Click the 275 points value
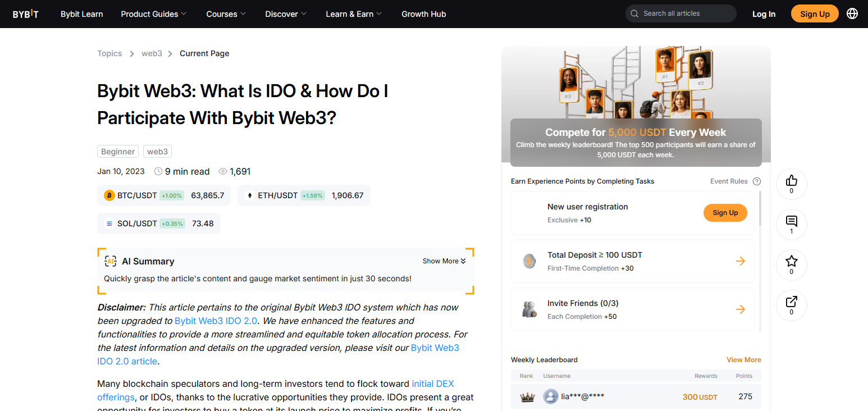The width and height of the screenshot is (868, 411). coord(745,396)
